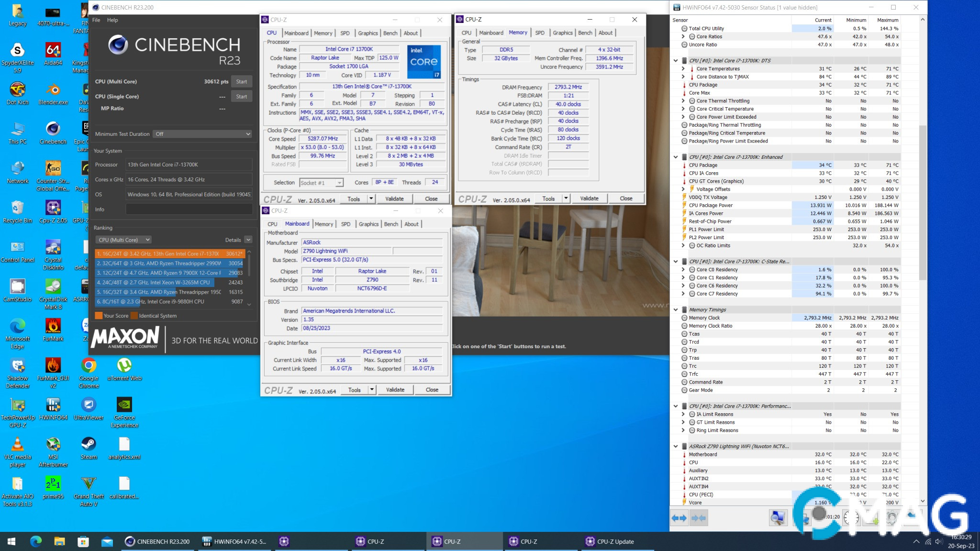Expand the Core Temperatures sensor group in HWiNFO
The image size is (980, 551).
[684, 68]
